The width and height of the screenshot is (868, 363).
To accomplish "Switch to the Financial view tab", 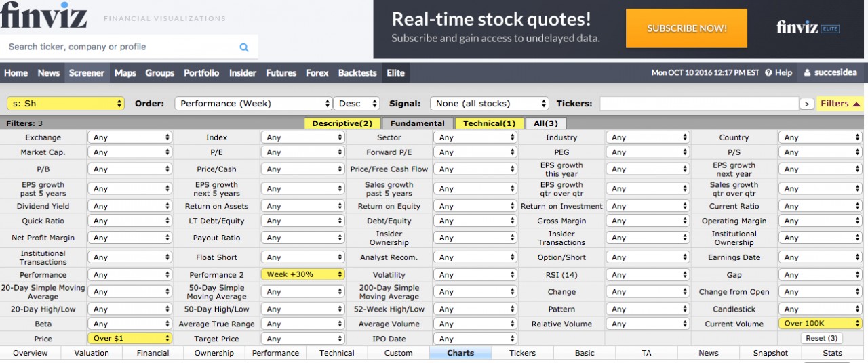I will coord(153,353).
